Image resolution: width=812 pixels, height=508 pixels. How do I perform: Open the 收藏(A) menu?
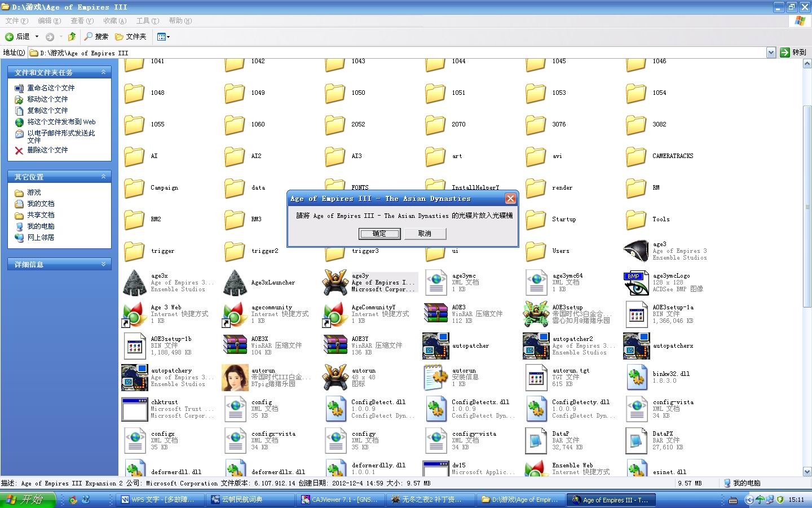click(115, 21)
